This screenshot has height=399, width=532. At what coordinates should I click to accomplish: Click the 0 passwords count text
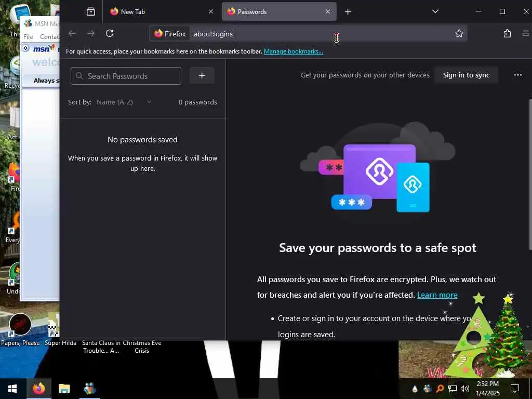coord(198,102)
